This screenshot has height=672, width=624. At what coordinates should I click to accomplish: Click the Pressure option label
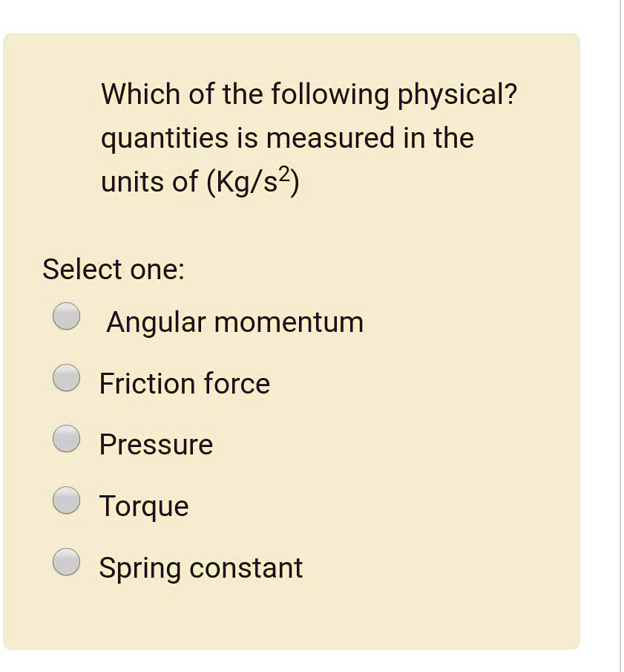click(x=157, y=444)
